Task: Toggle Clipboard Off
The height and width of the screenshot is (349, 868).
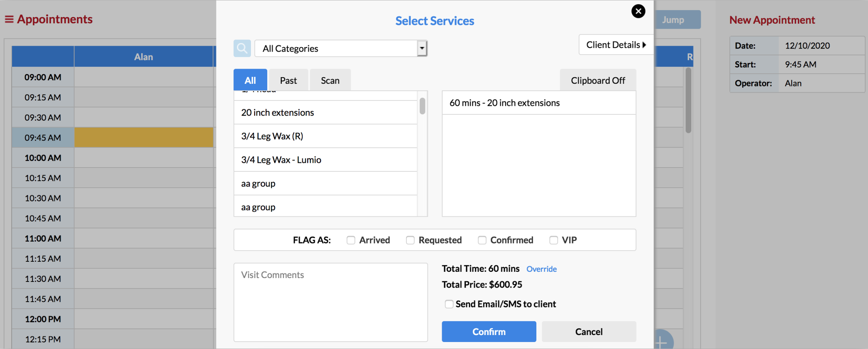Action: coord(598,80)
